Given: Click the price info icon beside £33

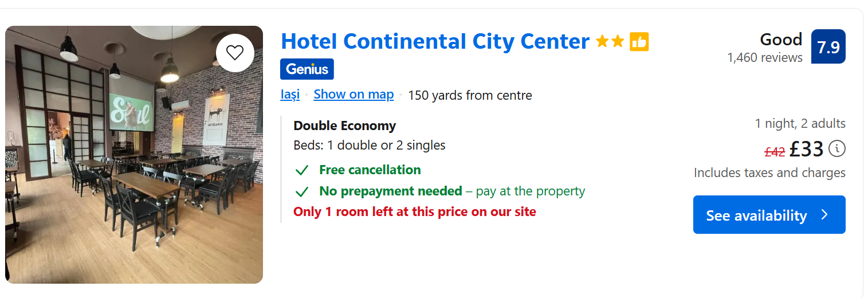Looking at the screenshot, I should [x=836, y=149].
